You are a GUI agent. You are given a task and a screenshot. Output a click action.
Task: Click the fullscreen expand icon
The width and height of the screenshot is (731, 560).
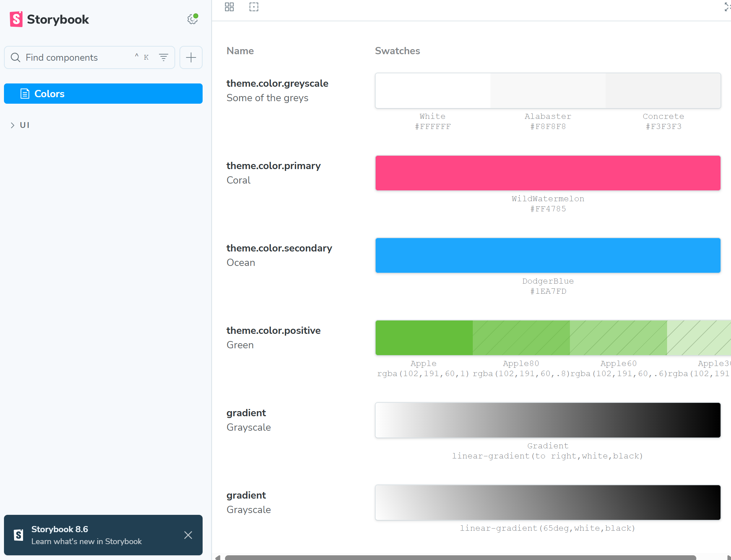tap(727, 7)
